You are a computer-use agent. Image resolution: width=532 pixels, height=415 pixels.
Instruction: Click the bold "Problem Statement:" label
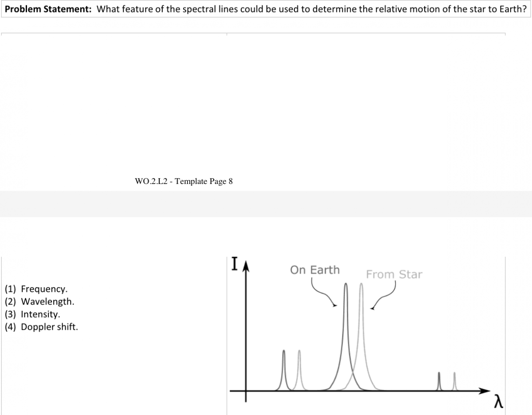tap(49, 8)
